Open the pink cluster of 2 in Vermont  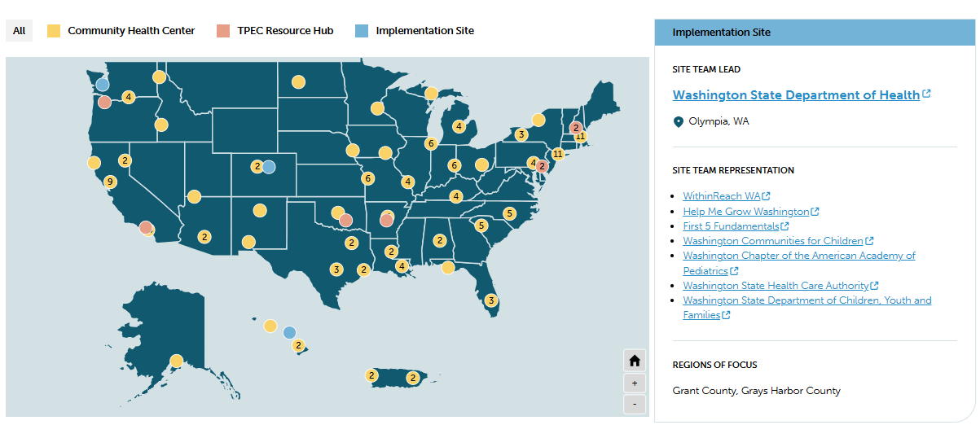(576, 128)
